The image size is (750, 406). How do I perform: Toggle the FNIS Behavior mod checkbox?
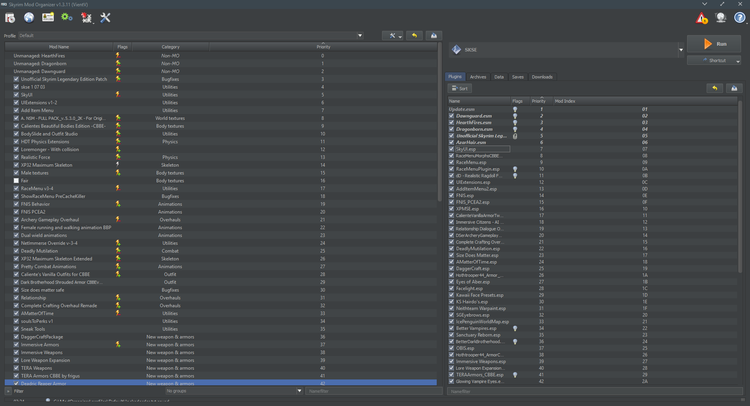point(16,204)
